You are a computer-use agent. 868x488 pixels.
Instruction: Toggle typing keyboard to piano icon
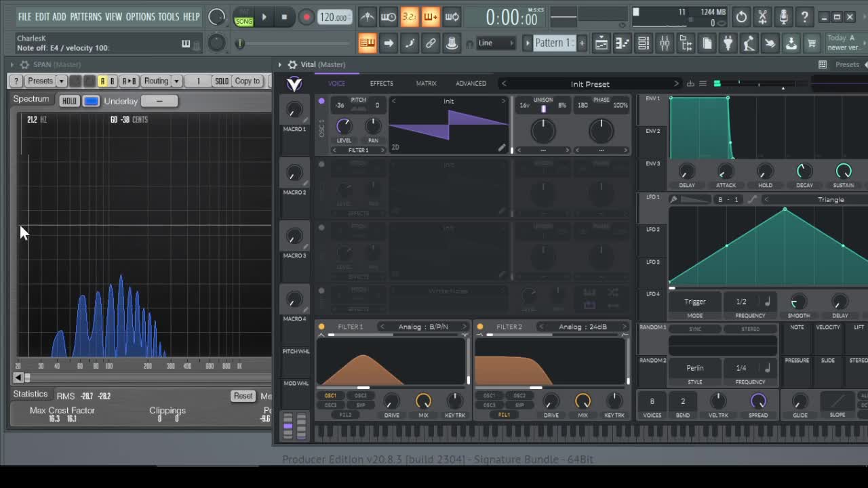367,43
